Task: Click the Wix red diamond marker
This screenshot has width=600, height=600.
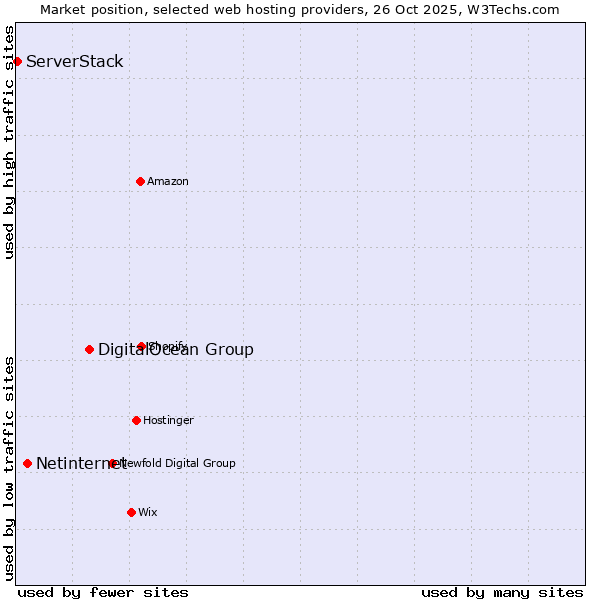Action: (x=131, y=512)
